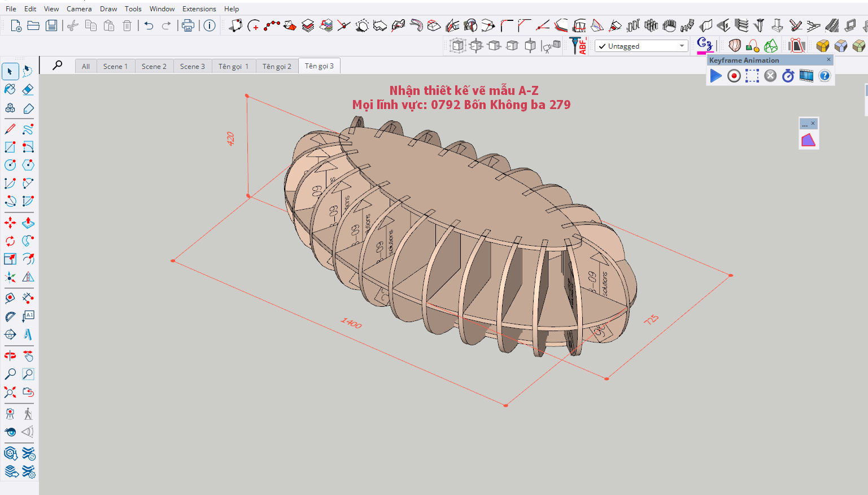
Task: Click the Zoom Extents icon
Action: pos(10,392)
